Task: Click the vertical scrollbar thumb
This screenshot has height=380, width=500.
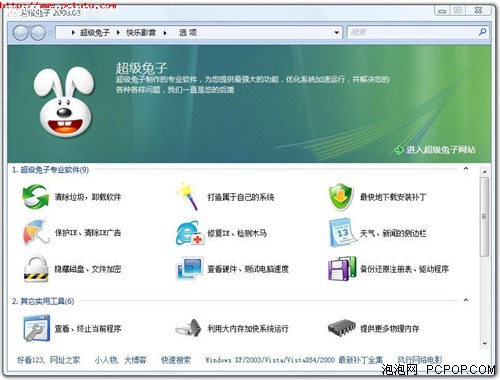Action: tap(485, 217)
